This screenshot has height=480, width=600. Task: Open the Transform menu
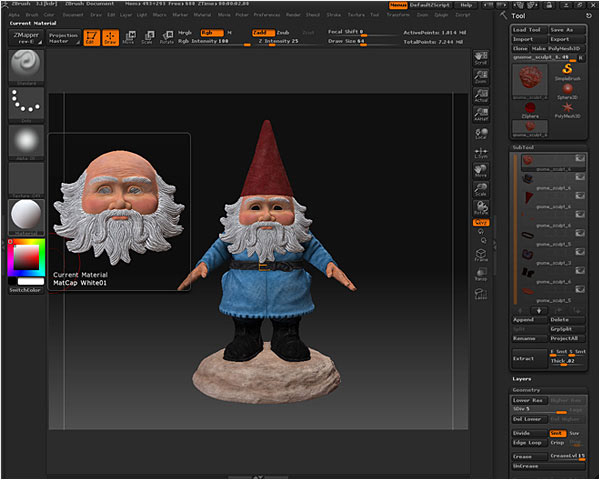[398, 15]
